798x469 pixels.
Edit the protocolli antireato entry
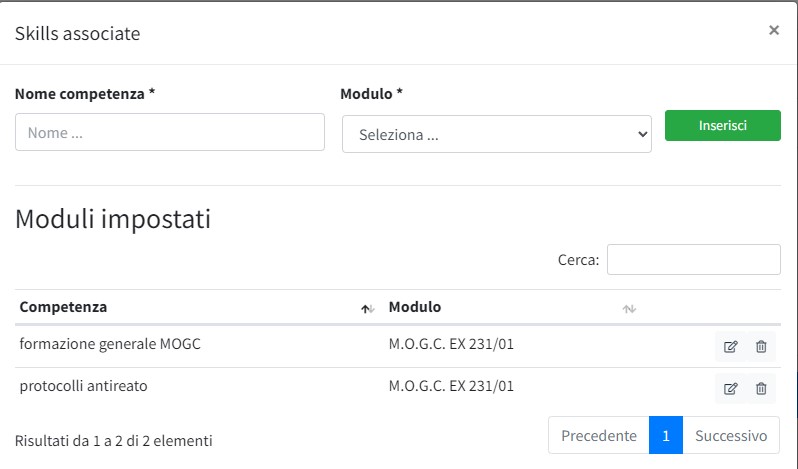tap(730, 388)
